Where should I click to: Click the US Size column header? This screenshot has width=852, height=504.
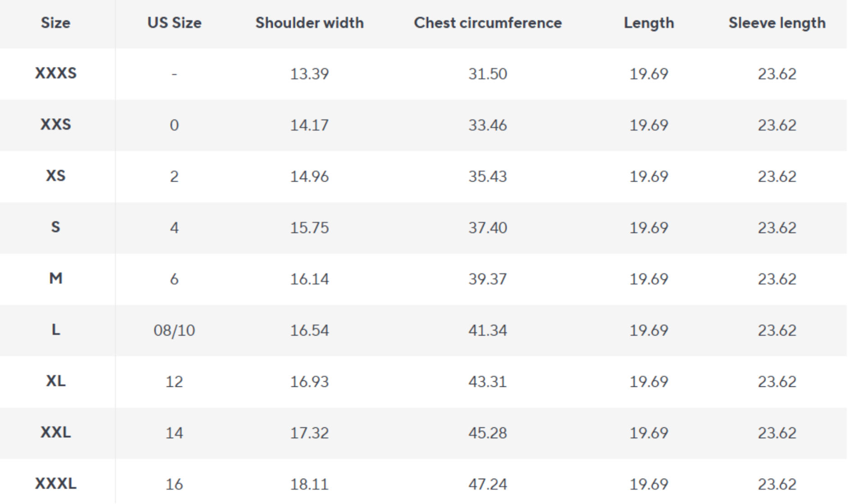coord(174,23)
